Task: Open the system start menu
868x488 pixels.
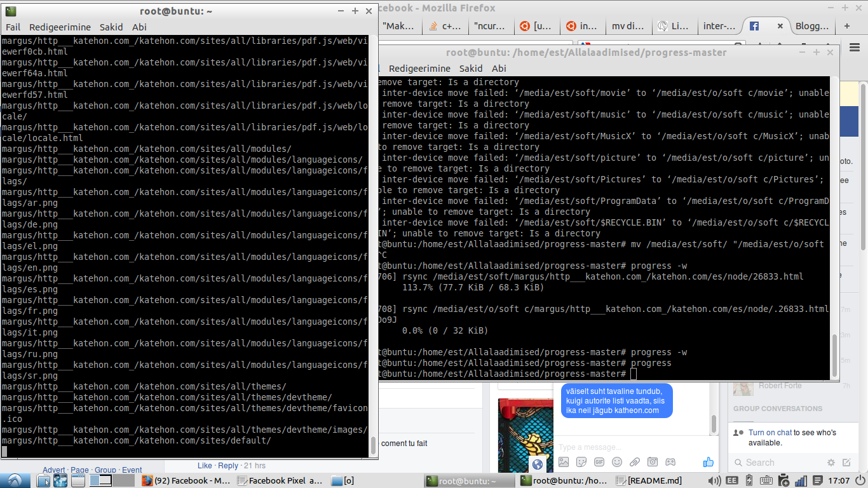Action: click(x=14, y=480)
